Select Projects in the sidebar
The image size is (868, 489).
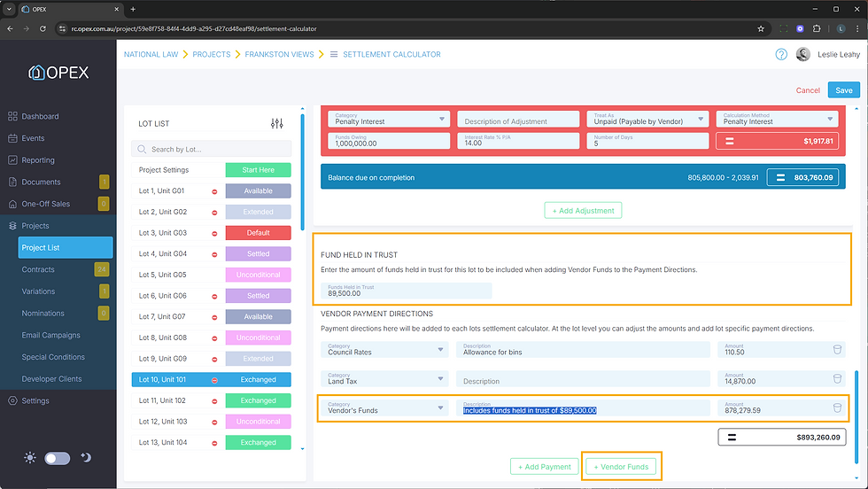point(35,225)
